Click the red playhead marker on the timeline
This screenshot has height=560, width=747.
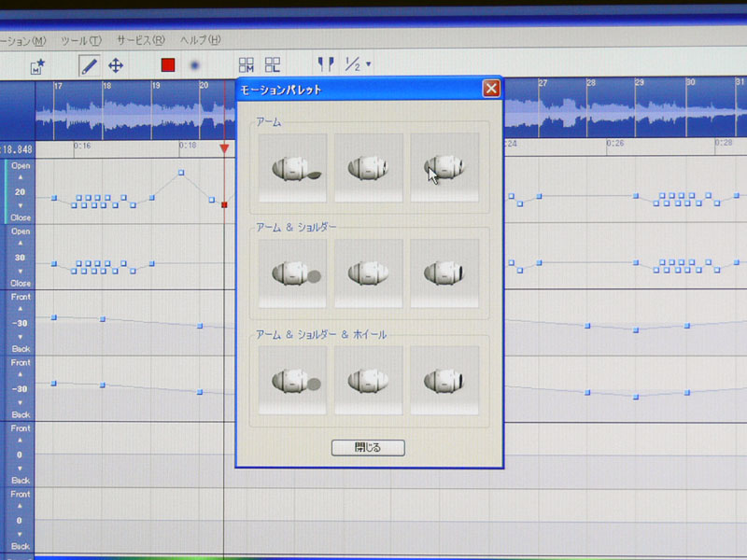click(x=224, y=148)
